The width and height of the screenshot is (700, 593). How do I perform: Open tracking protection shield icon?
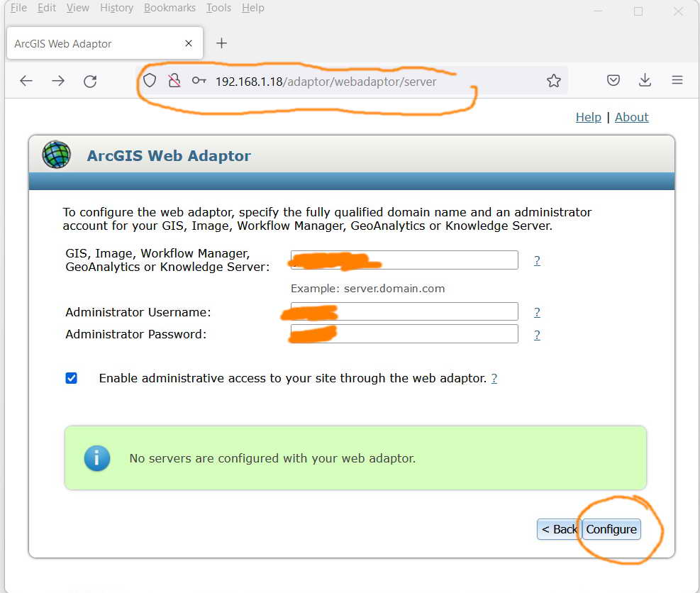coord(150,80)
